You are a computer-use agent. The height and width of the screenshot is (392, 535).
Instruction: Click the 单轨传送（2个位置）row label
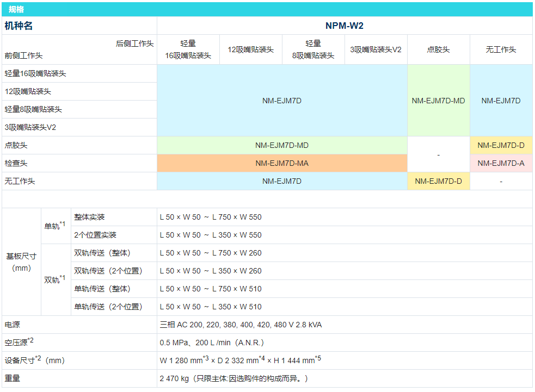click(108, 307)
